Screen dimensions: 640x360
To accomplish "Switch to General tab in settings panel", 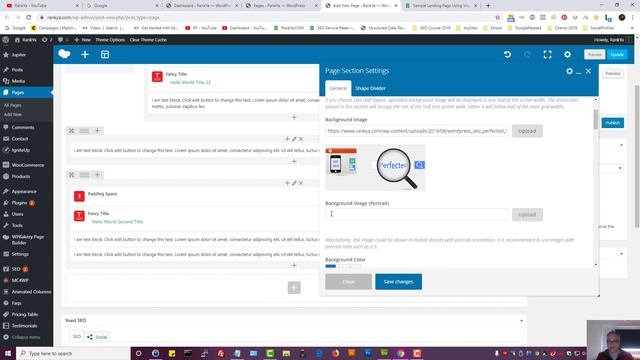I will coord(338,88).
